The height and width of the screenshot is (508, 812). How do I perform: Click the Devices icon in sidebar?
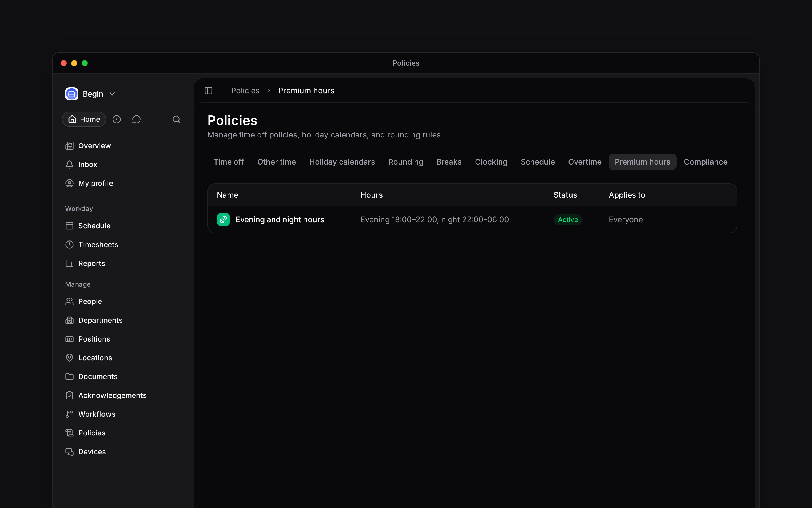[x=70, y=452]
